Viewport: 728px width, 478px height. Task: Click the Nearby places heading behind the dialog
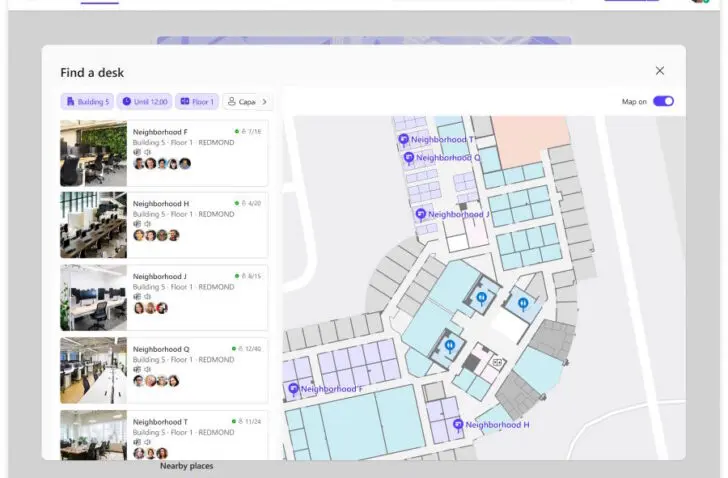(187, 466)
